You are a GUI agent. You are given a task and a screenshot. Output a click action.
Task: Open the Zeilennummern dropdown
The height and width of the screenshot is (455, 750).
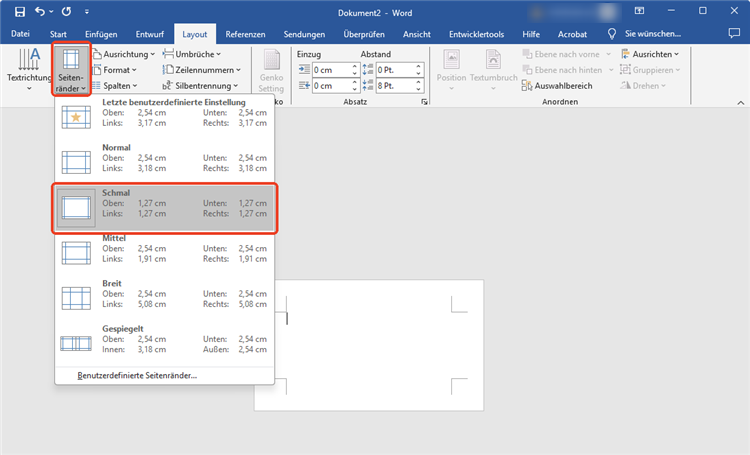tap(201, 70)
